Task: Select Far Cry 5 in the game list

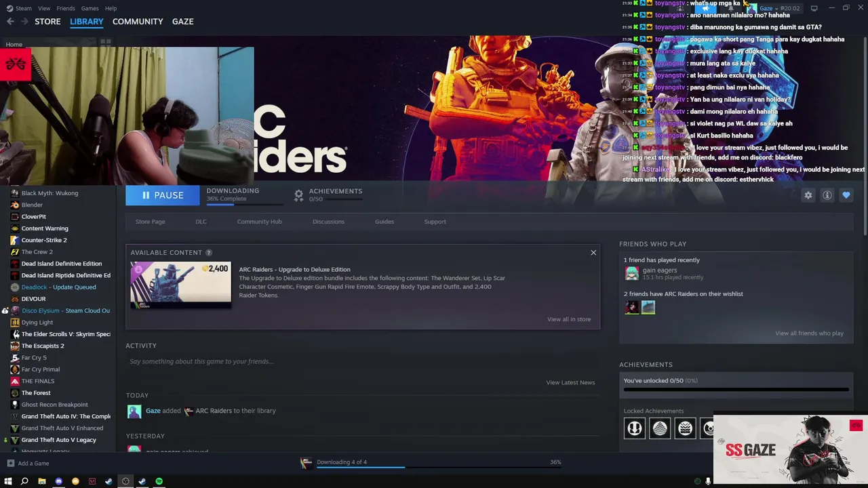Action: (x=34, y=358)
